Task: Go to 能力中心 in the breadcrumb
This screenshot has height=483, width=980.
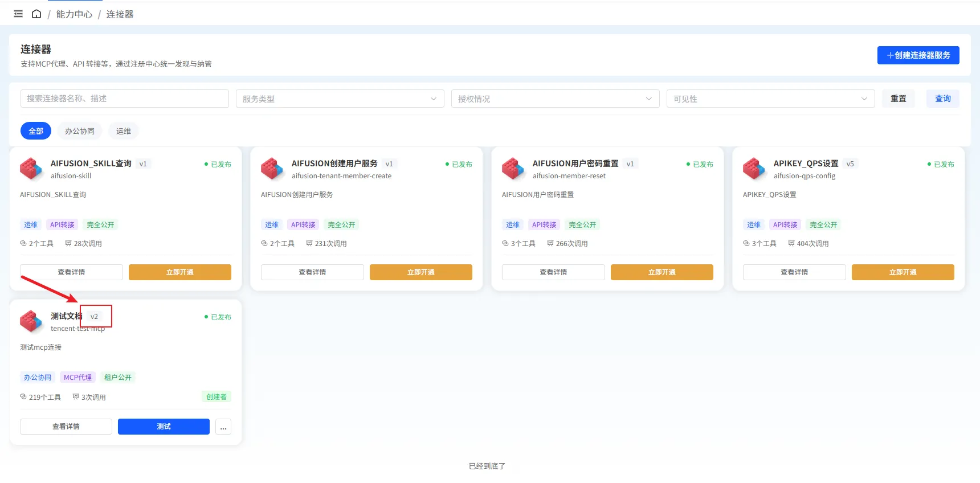Action: click(x=74, y=14)
